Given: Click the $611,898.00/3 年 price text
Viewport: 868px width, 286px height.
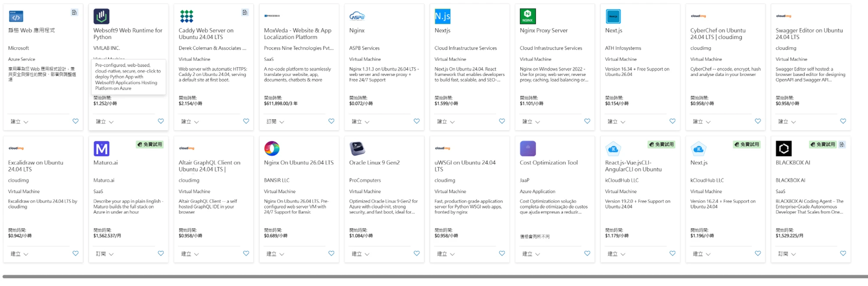Looking at the screenshot, I should [x=280, y=103].
